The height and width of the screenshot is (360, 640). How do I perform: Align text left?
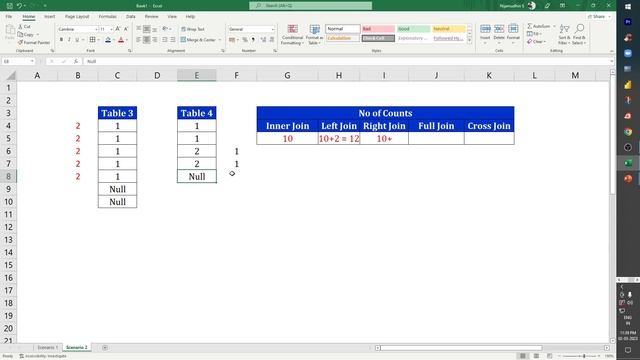click(139, 40)
